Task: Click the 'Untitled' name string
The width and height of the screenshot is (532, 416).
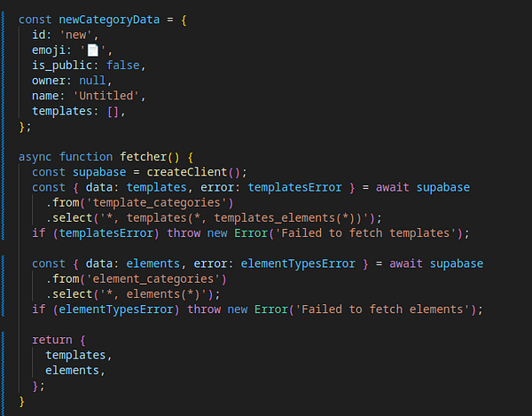Action: (109, 96)
